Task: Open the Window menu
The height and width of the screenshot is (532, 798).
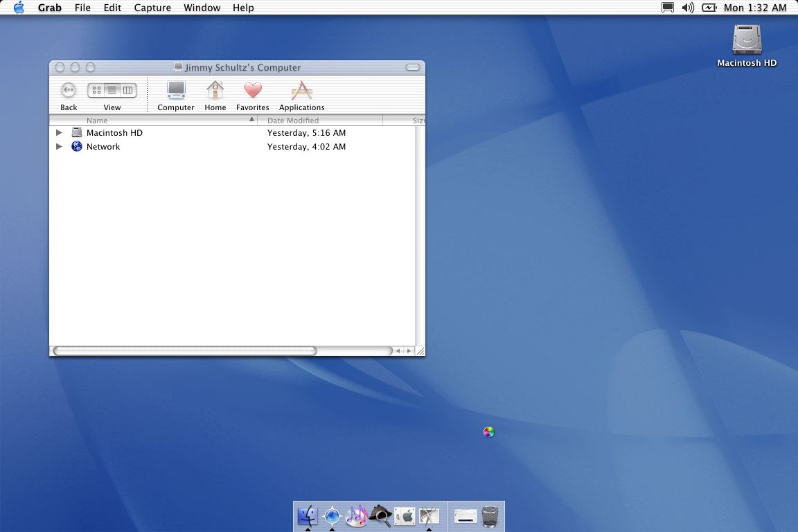Action: [202, 8]
